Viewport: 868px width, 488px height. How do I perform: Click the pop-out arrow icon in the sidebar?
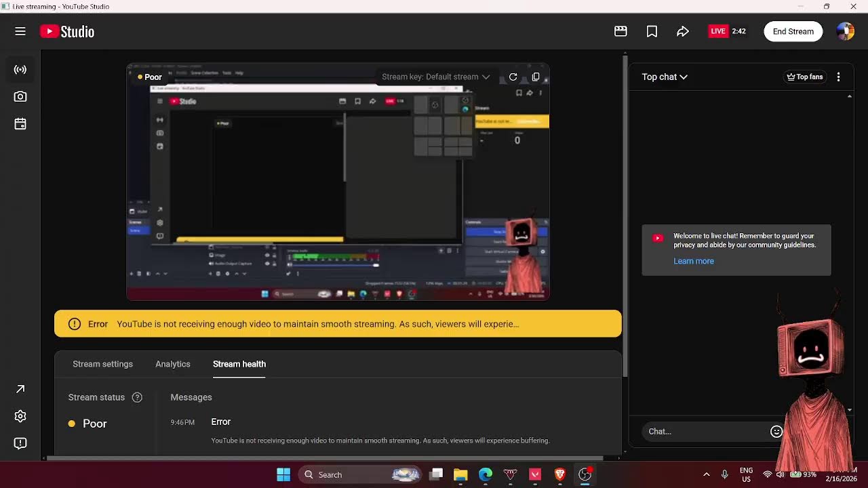tap(20, 389)
